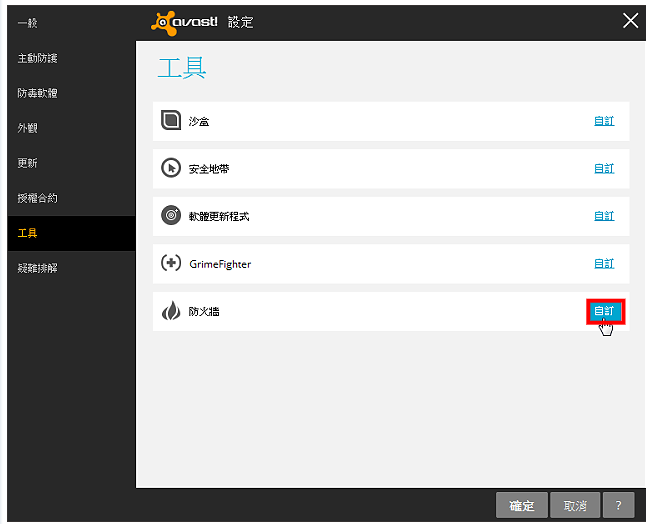Select the 疑難排解 sidebar tab
Viewport: 646px width, 524px height.
(x=71, y=268)
